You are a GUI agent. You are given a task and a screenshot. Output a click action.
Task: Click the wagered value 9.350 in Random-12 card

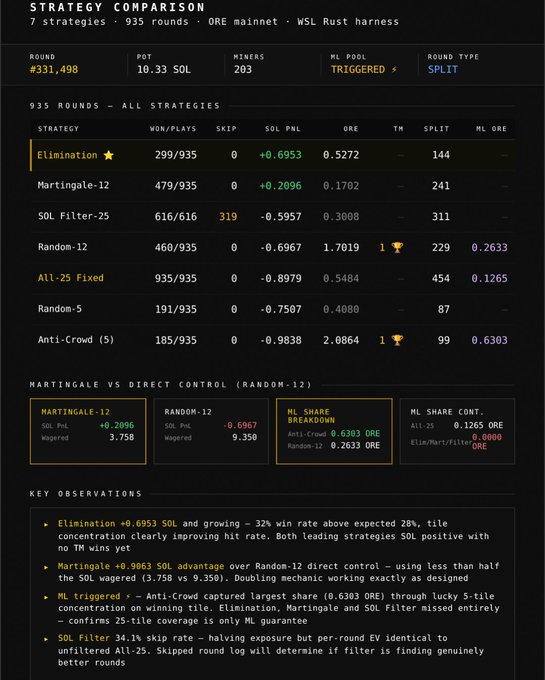[x=245, y=437]
